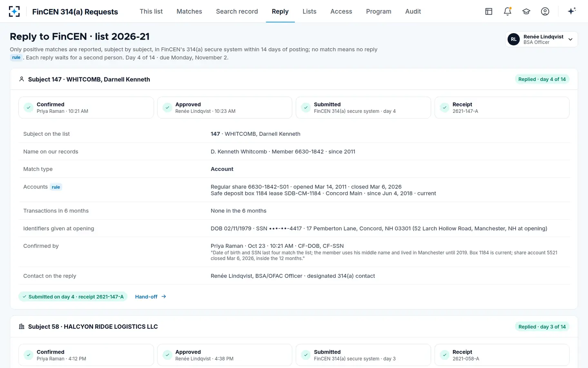Open the user profile circle icon

coord(545,11)
